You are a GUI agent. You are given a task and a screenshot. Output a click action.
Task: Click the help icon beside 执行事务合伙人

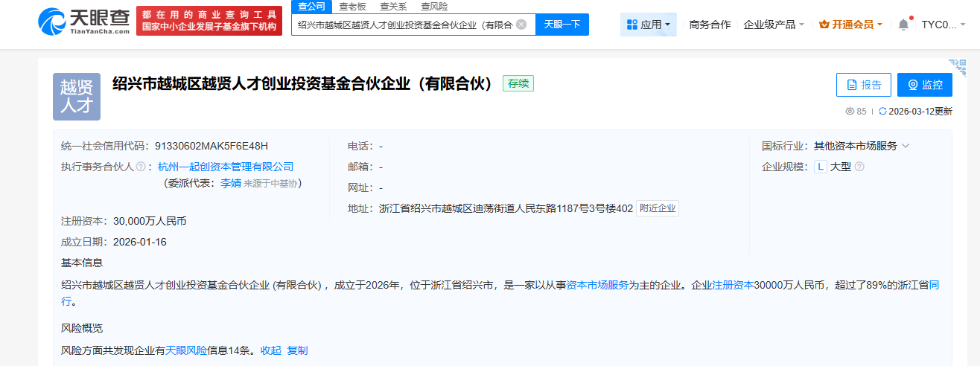click(x=141, y=167)
